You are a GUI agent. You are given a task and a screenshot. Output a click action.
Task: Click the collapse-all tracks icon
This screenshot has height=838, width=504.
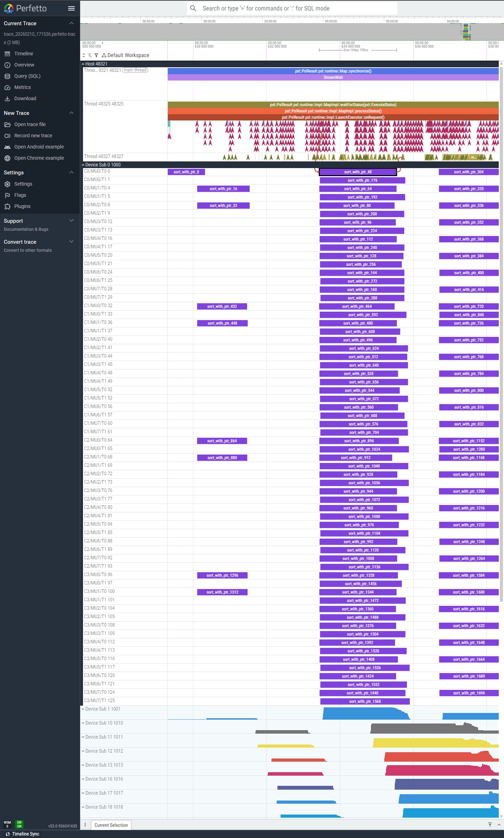click(x=84, y=55)
